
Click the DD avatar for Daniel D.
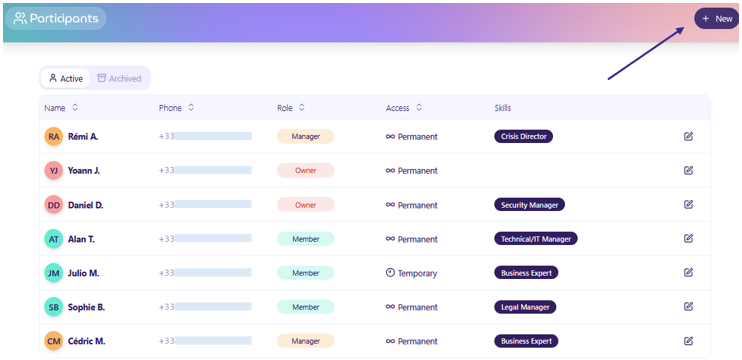pyautogui.click(x=53, y=205)
